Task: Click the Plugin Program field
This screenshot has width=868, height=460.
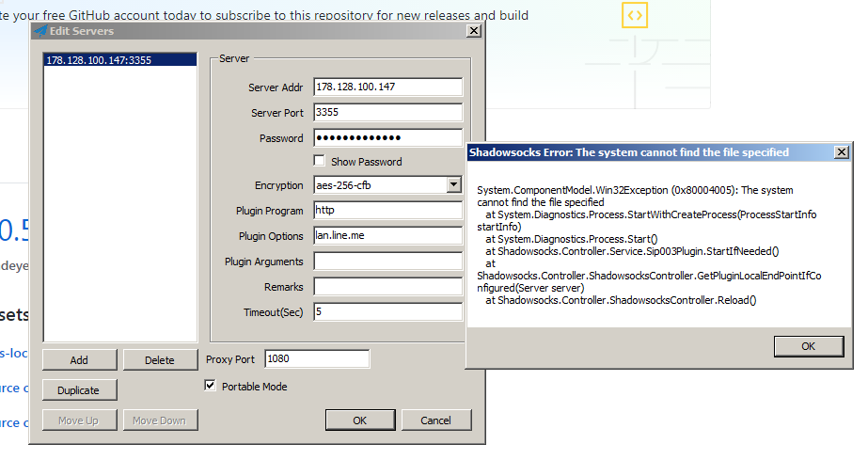Action: (387, 211)
